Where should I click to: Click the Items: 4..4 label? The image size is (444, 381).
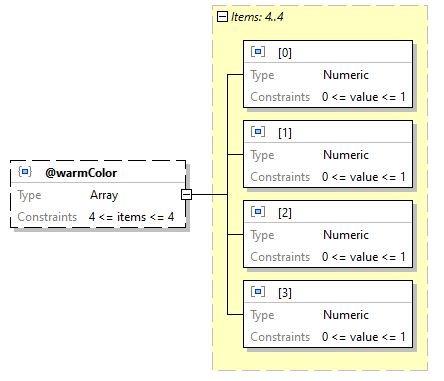(257, 17)
